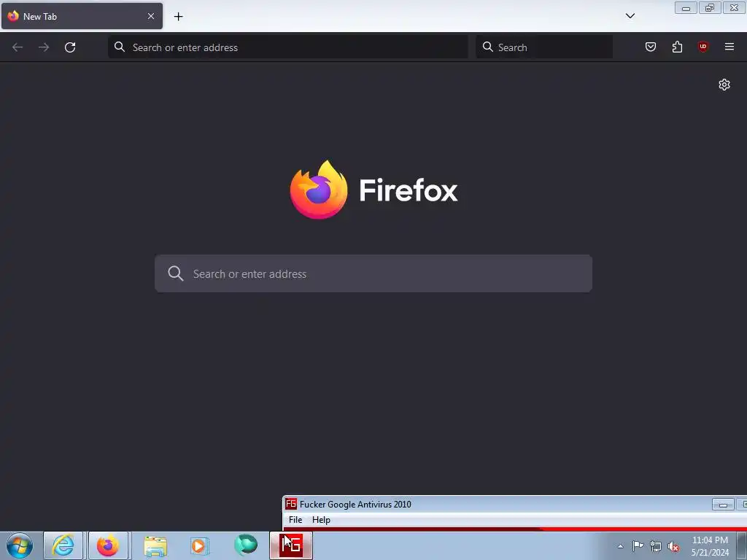747x560 pixels.
Task: Select the New Tab tab
Action: tap(82, 16)
